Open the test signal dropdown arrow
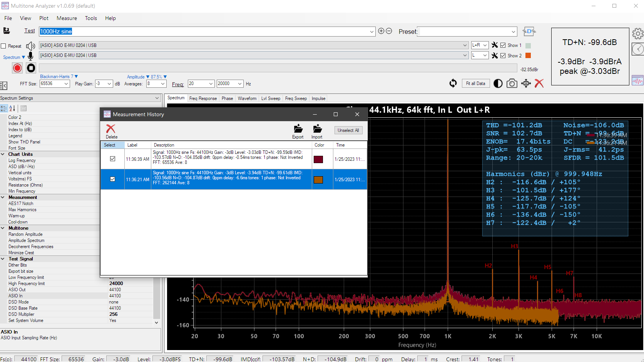The height and width of the screenshot is (362, 644). (372, 32)
